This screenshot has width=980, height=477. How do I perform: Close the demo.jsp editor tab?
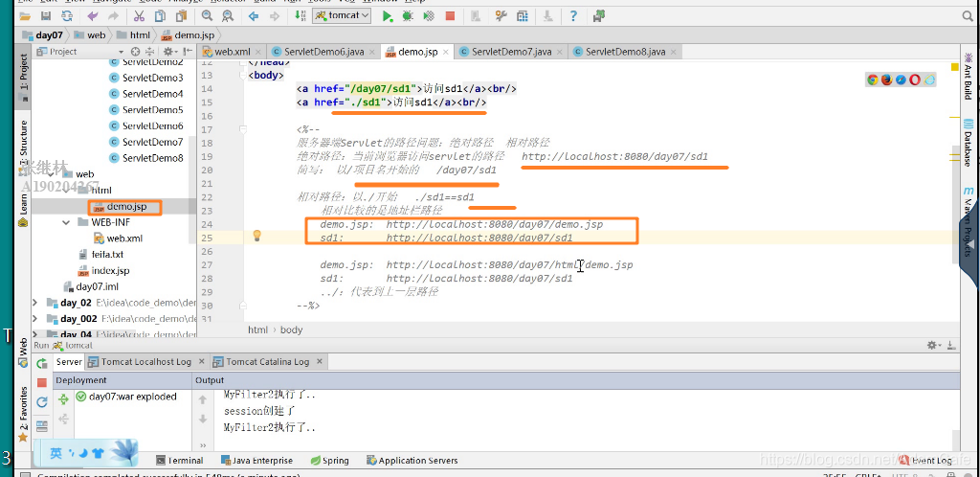pos(448,53)
